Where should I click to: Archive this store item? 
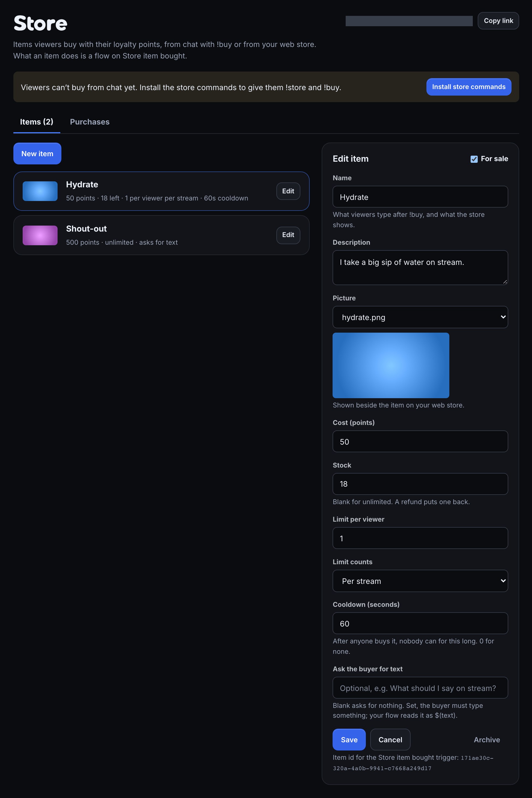tap(486, 740)
